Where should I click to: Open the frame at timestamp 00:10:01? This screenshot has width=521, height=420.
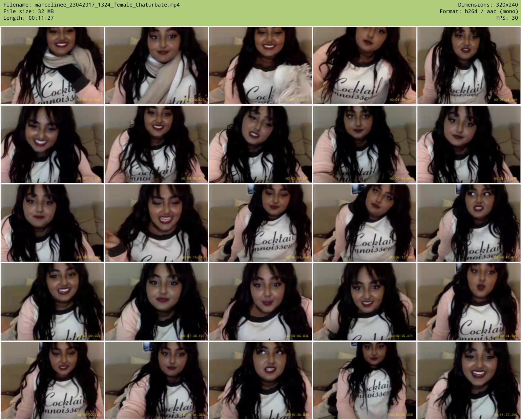[x=156, y=381]
